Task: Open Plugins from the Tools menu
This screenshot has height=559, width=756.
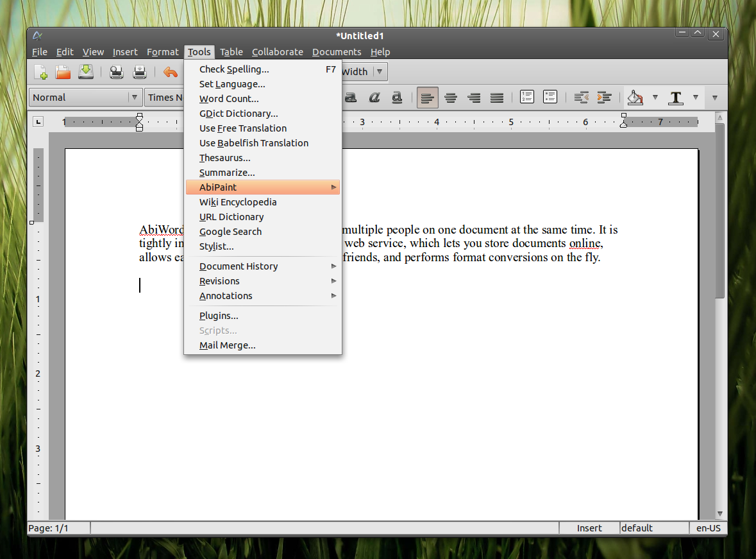Action: (218, 315)
